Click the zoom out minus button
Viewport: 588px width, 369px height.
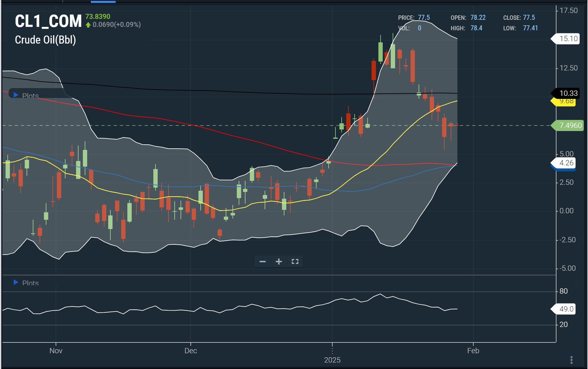point(262,262)
